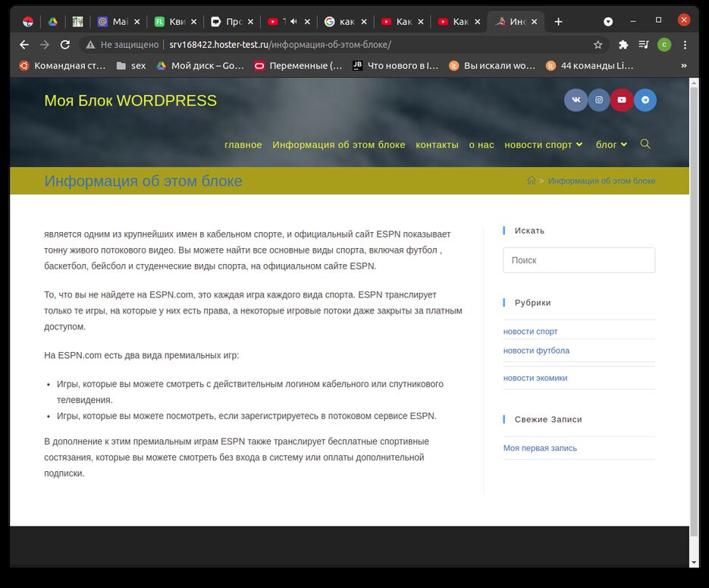Click the home icon in the breadcrumb

(x=532, y=181)
